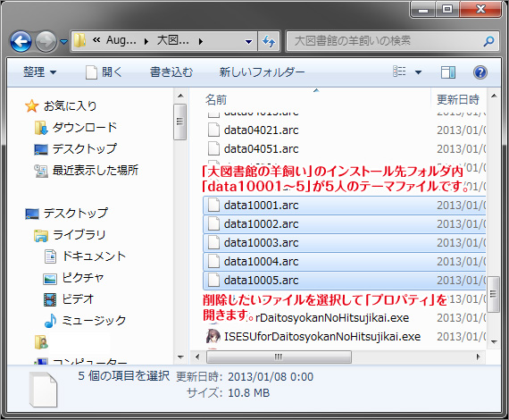Click the magnifier search icon
The height and width of the screenshot is (420, 509).
[x=488, y=41]
